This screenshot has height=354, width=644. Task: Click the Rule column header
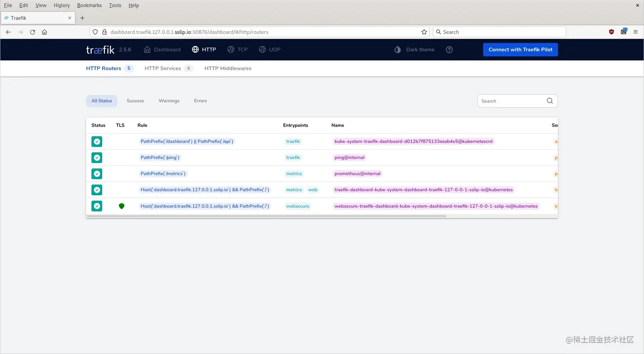click(142, 125)
